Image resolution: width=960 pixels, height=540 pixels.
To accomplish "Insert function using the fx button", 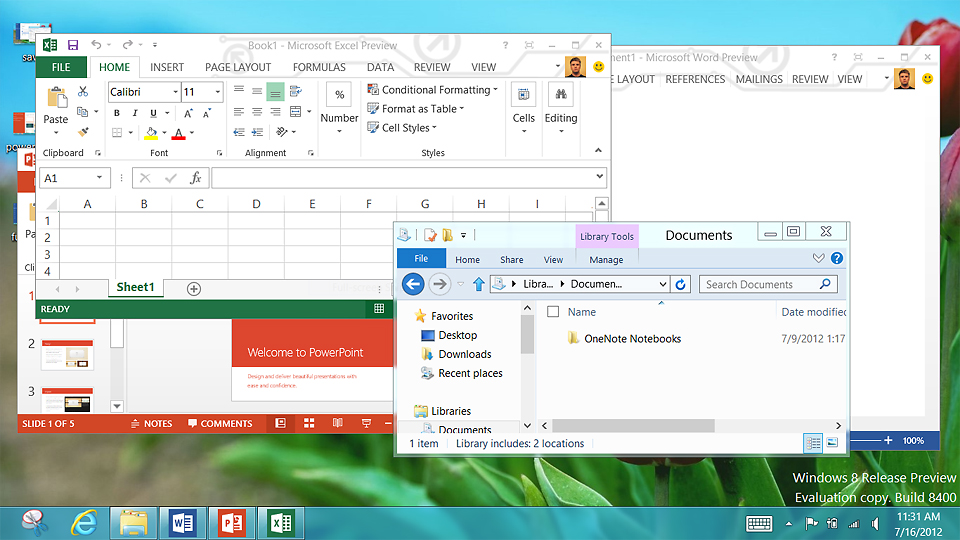I will click(196, 178).
